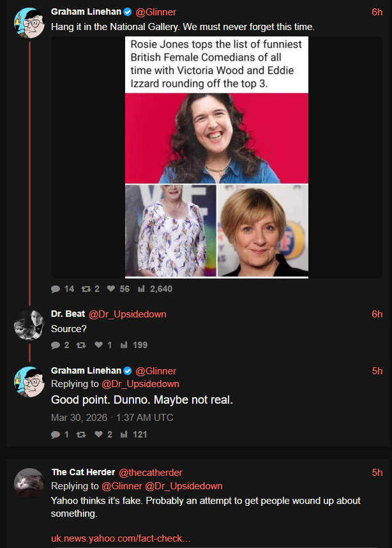This screenshot has height=548, width=392.
Task: Like Dr. Beat's "Source?" post
Action: (98, 345)
